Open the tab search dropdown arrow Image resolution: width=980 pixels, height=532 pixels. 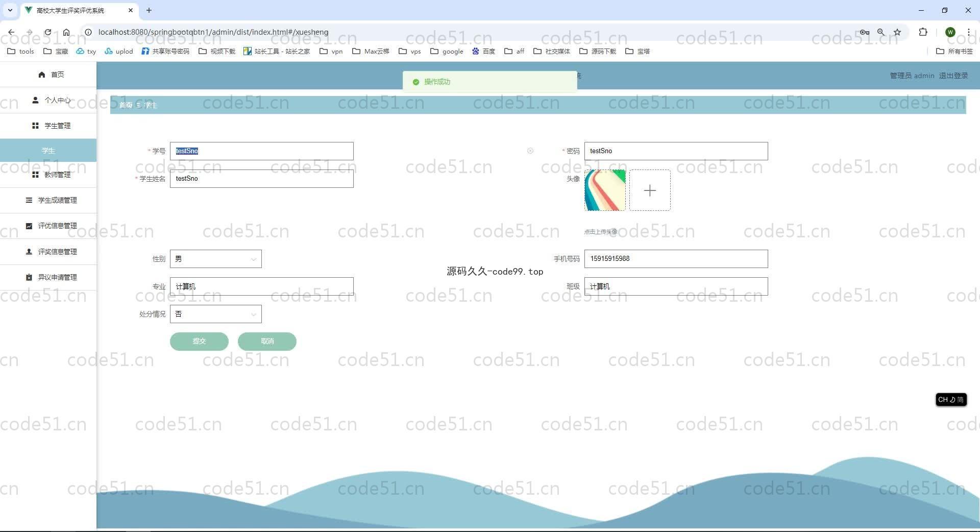[10, 10]
